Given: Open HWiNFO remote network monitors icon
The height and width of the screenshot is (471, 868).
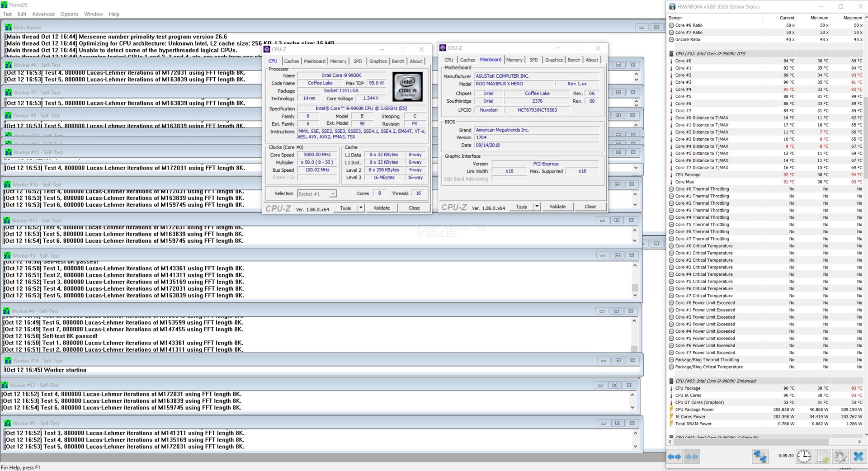Looking at the screenshot, I should point(760,457).
